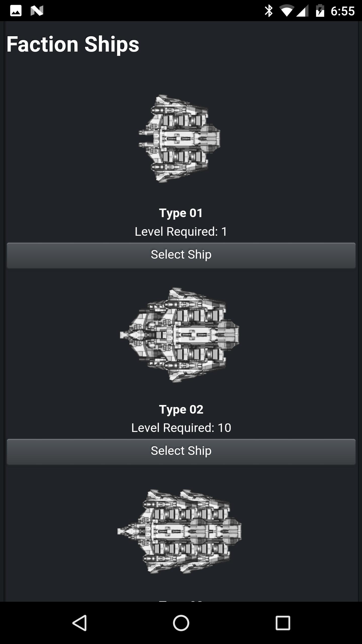Open recent apps with square icon
This screenshot has height=644, width=362.
pos(283,623)
